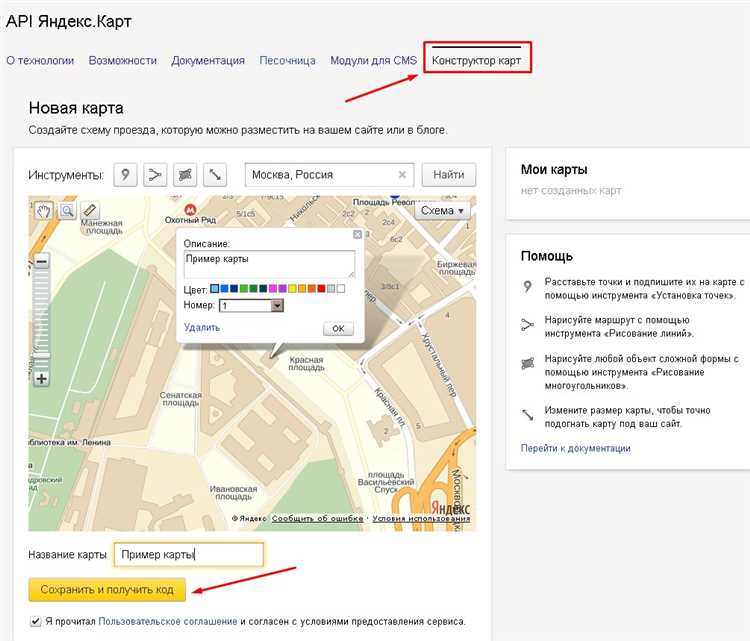The width and height of the screenshot is (750, 641).
Task: Select the point placement tool icon
Action: (x=125, y=175)
